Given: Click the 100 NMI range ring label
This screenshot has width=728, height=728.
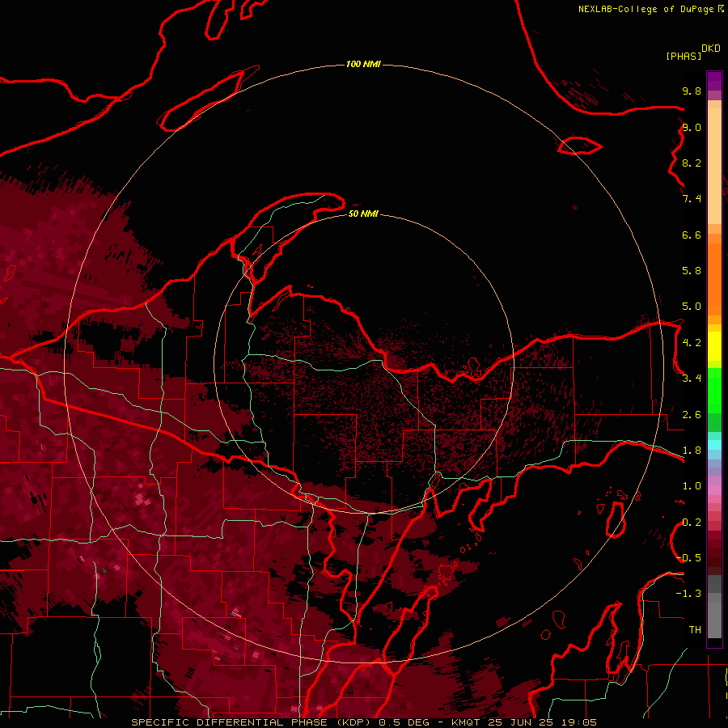Looking at the screenshot, I should [363, 64].
